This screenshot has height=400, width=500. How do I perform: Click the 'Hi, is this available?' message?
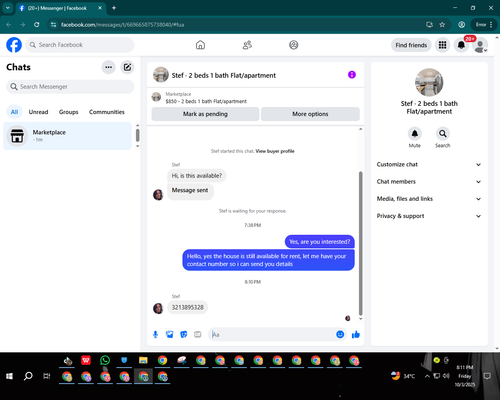click(197, 176)
